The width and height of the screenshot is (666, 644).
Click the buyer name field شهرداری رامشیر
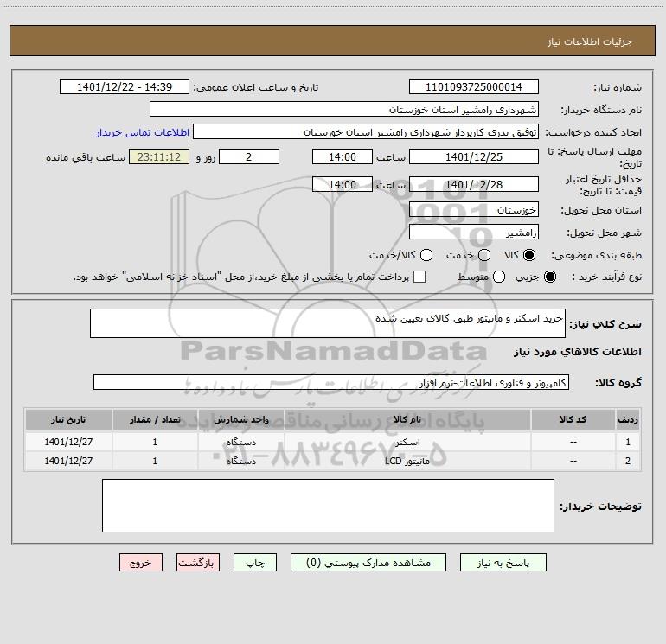[344, 109]
